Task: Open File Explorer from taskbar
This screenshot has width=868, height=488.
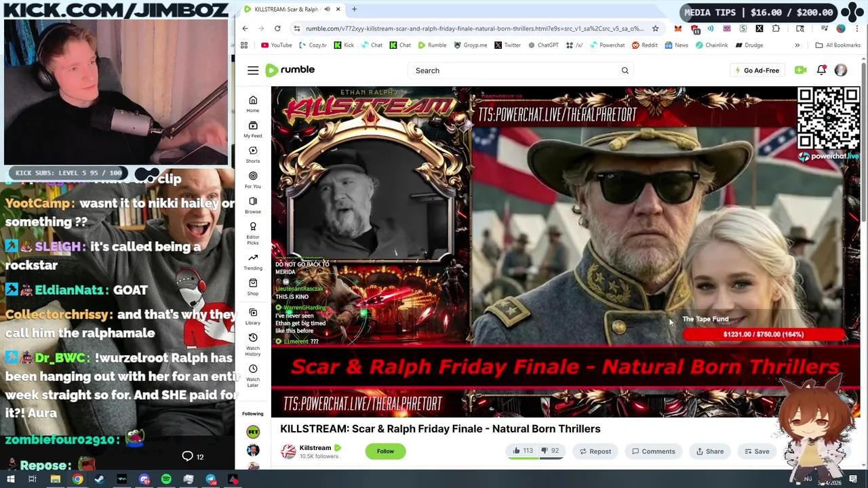Action: 55,479
